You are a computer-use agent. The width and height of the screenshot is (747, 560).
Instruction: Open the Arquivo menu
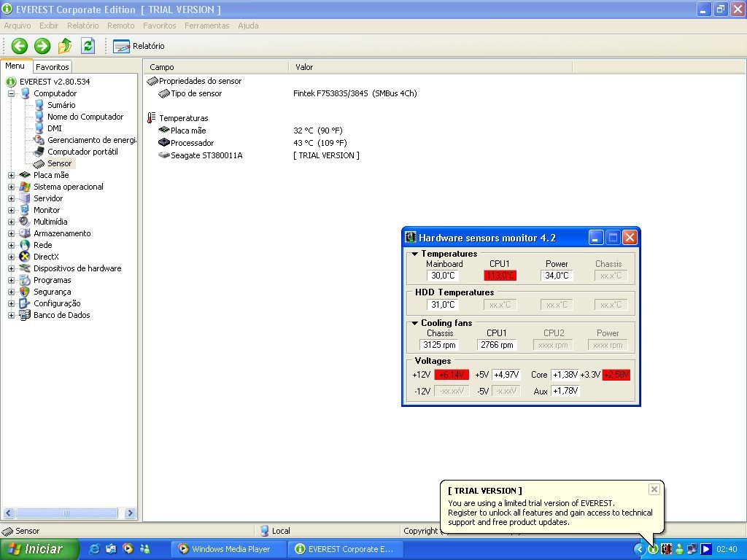click(x=18, y=26)
